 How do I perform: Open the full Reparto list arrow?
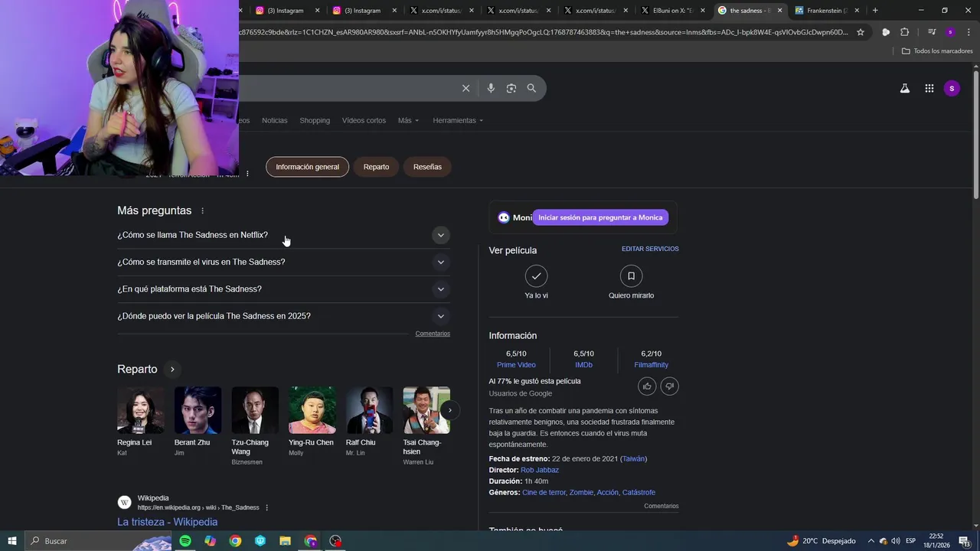(x=172, y=369)
